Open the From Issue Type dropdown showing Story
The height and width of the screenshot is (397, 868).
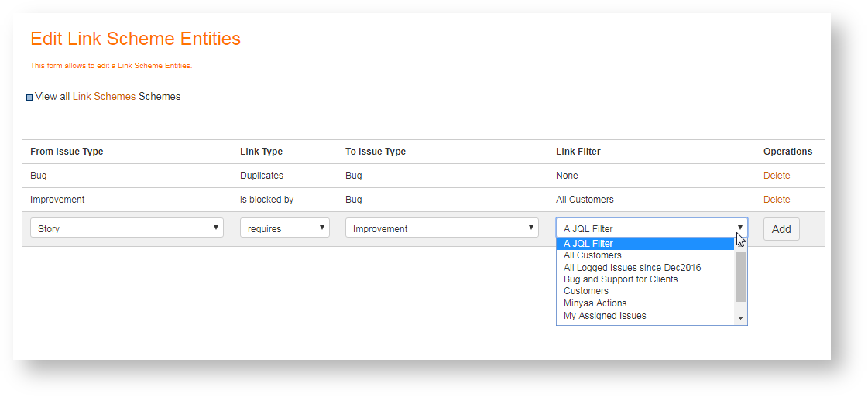click(127, 228)
